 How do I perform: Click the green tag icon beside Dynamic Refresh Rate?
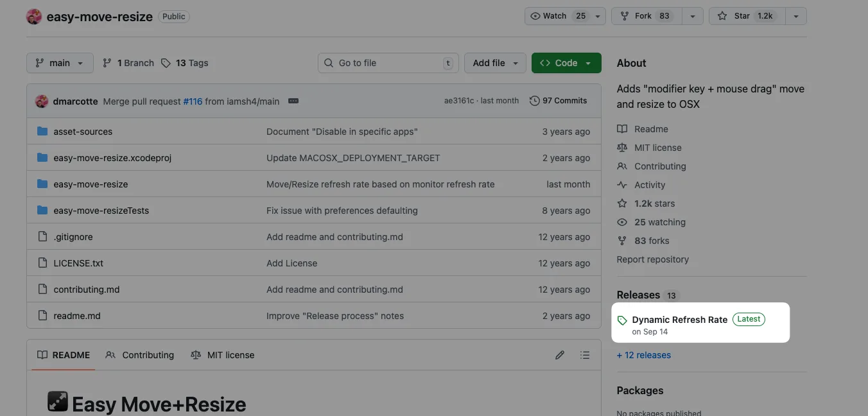[622, 320]
